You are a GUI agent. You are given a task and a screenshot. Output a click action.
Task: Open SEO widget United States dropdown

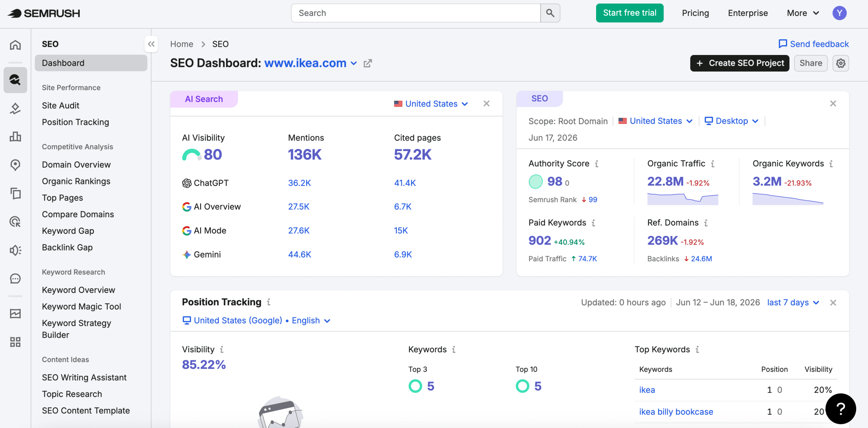[x=655, y=121]
